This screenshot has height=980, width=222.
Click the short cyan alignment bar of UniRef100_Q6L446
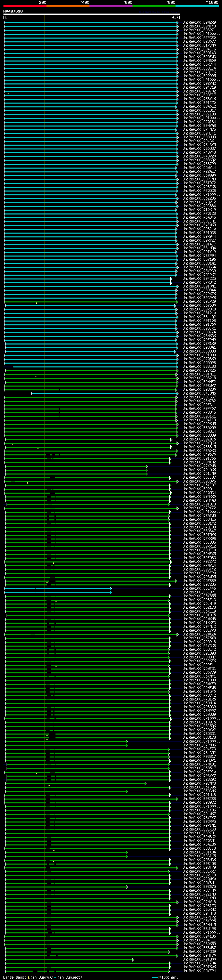tap(58, 589)
